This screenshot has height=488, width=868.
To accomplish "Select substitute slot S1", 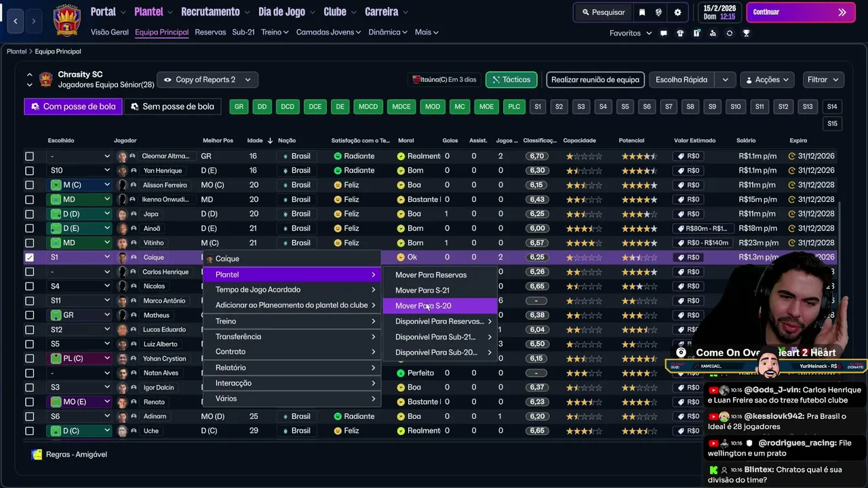I will coord(538,106).
